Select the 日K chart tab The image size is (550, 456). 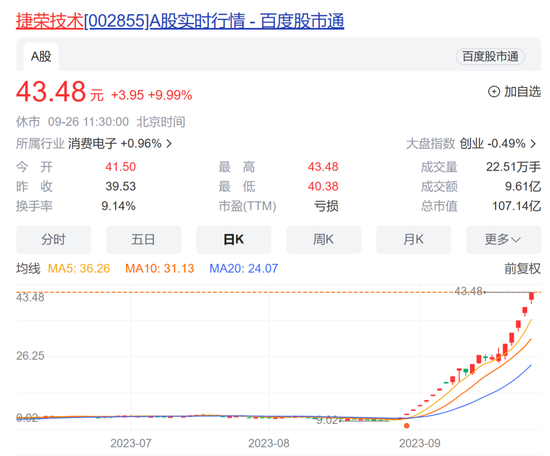pyautogui.click(x=233, y=240)
